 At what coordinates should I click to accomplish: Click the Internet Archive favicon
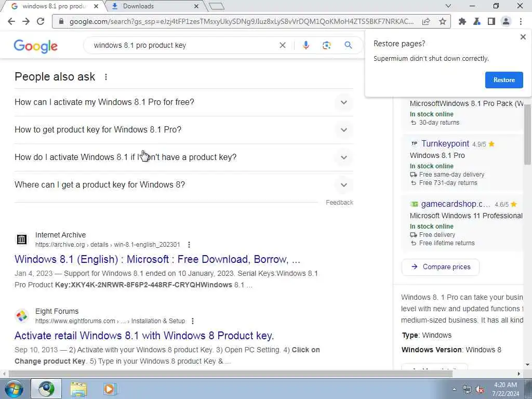[x=22, y=240]
